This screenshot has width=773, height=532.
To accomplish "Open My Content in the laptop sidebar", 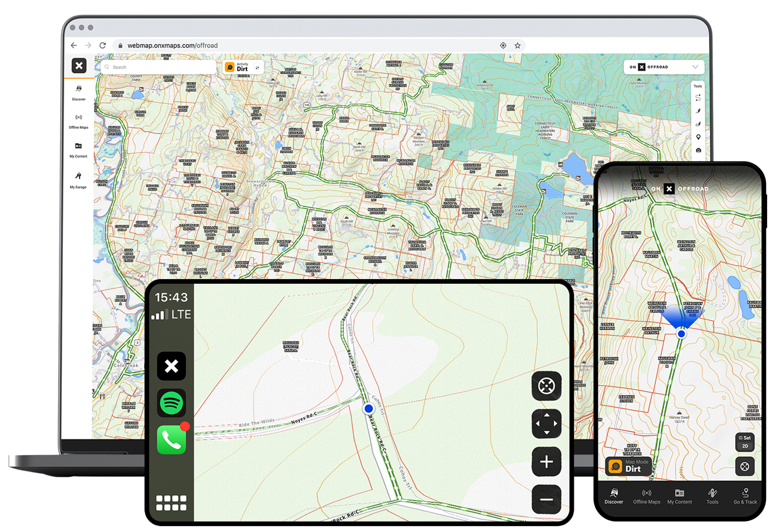I will click(79, 150).
